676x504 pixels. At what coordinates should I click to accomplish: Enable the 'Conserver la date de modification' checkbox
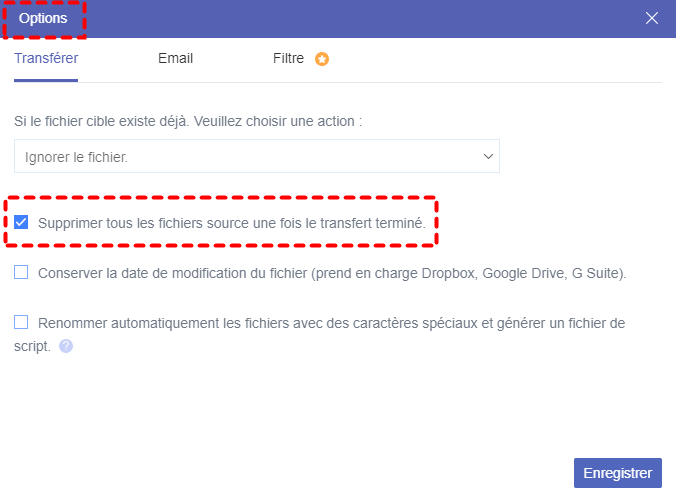point(21,272)
